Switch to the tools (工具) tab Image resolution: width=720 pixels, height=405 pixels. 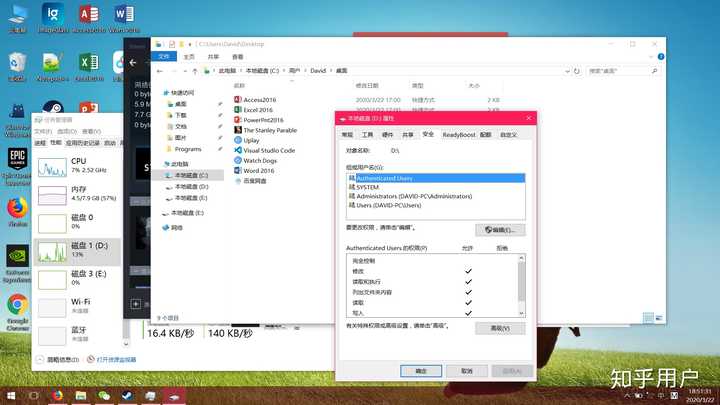pos(367,135)
